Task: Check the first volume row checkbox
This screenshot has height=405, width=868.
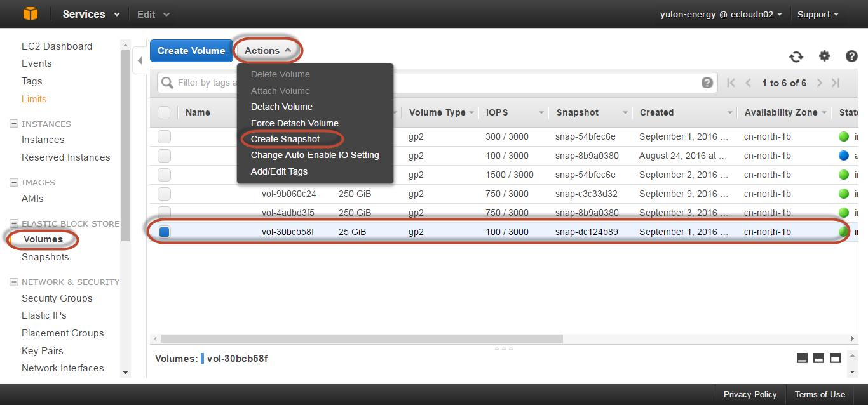Action: click(164, 136)
